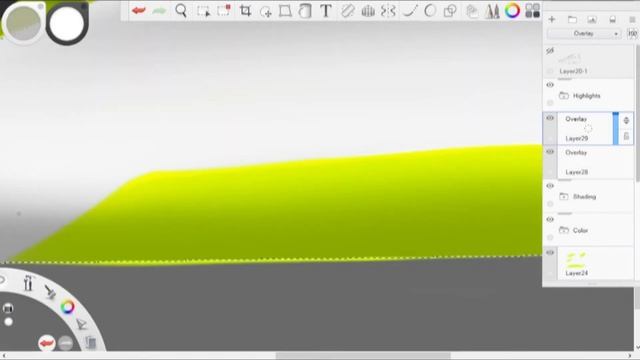Hide Layer28 using its eye icon
This screenshot has height=360, width=640.
[550, 152]
